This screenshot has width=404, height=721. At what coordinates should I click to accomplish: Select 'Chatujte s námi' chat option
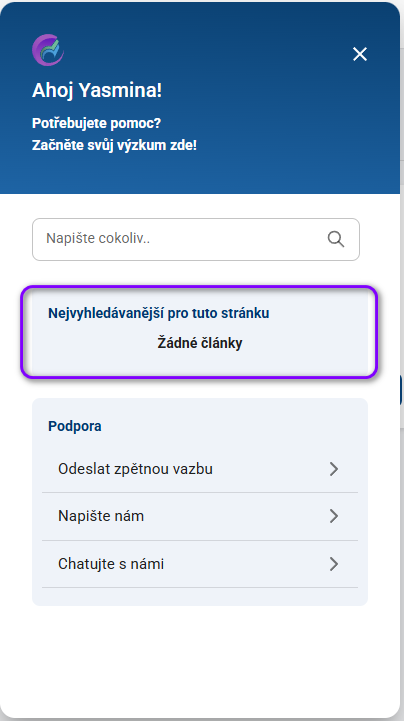[199, 564]
